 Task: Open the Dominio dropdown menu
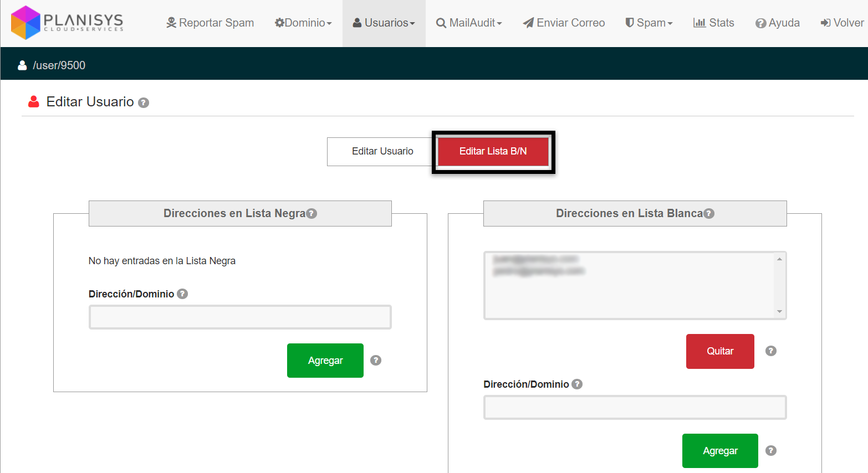click(x=303, y=22)
